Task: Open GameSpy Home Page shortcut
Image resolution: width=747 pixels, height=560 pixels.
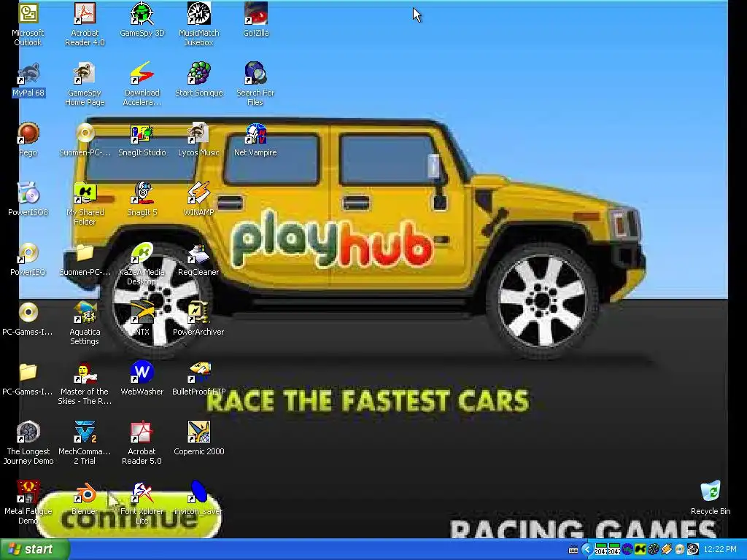Action: click(x=85, y=84)
